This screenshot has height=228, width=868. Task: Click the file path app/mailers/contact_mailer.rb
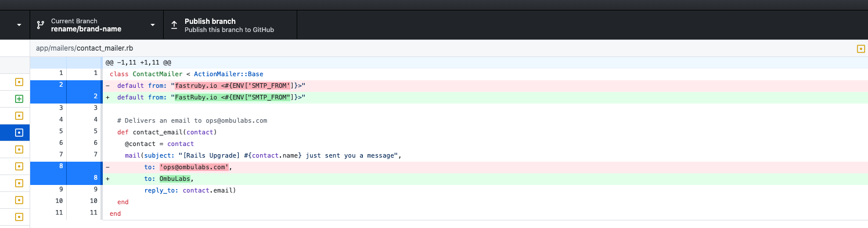pos(85,48)
